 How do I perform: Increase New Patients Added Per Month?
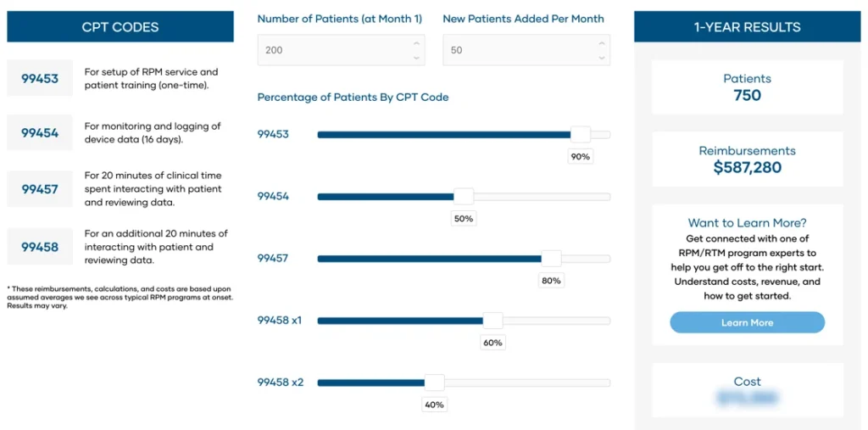(601, 43)
